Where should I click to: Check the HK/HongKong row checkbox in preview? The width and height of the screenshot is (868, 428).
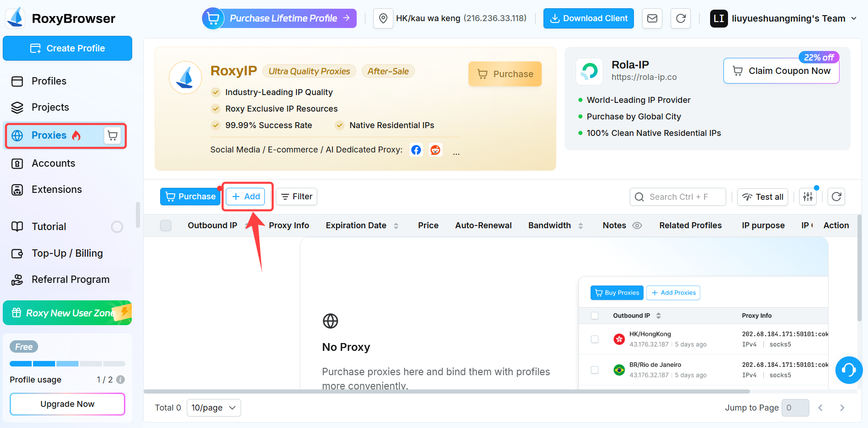tap(594, 339)
